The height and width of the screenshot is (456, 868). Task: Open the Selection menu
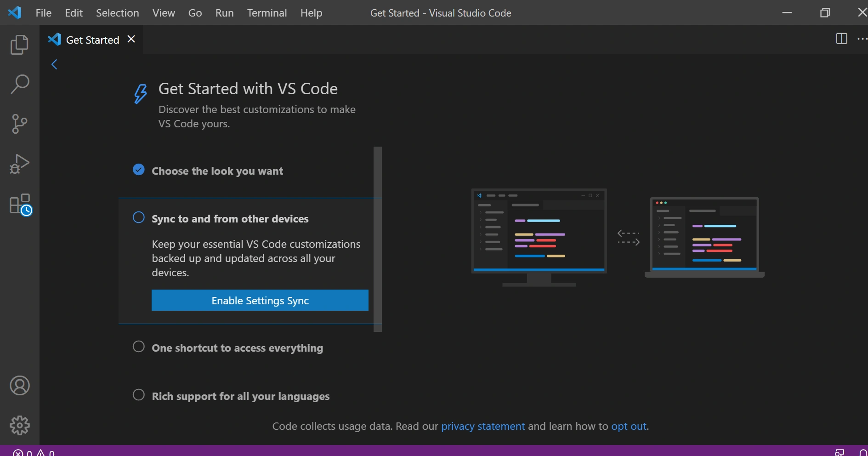(x=118, y=13)
